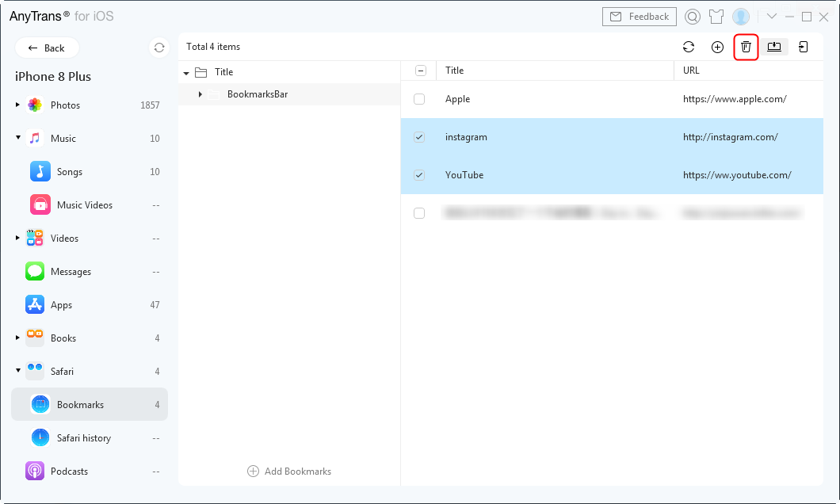Click the send to computer icon
The height and width of the screenshot is (504, 840).
coord(774,47)
